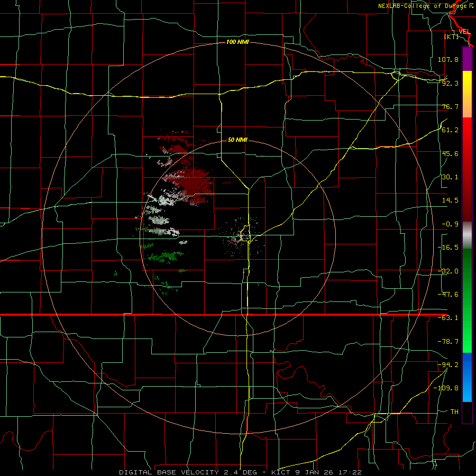Click the -109.8 velocity scale value
Image resolution: width=476 pixels, height=476 pixels.
click(x=446, y=388)
